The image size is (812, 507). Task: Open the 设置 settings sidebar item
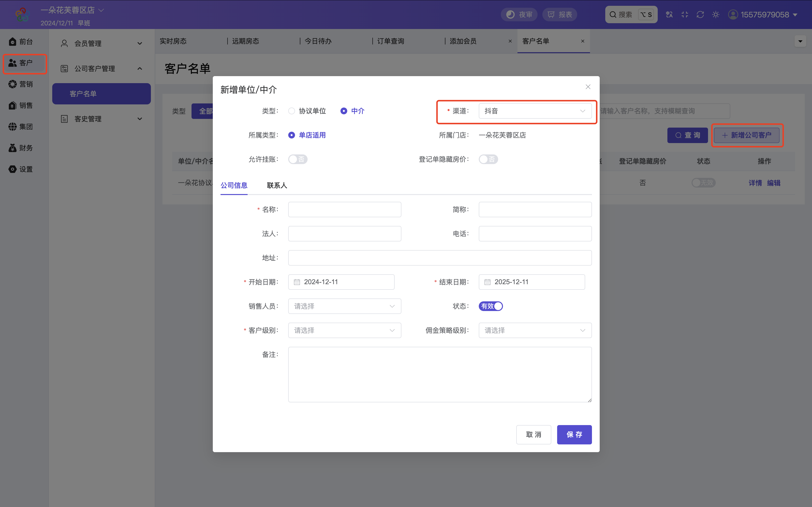21,169
